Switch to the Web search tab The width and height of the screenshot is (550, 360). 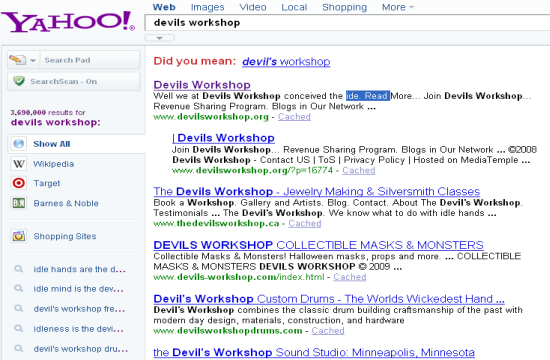coord(164,7)
